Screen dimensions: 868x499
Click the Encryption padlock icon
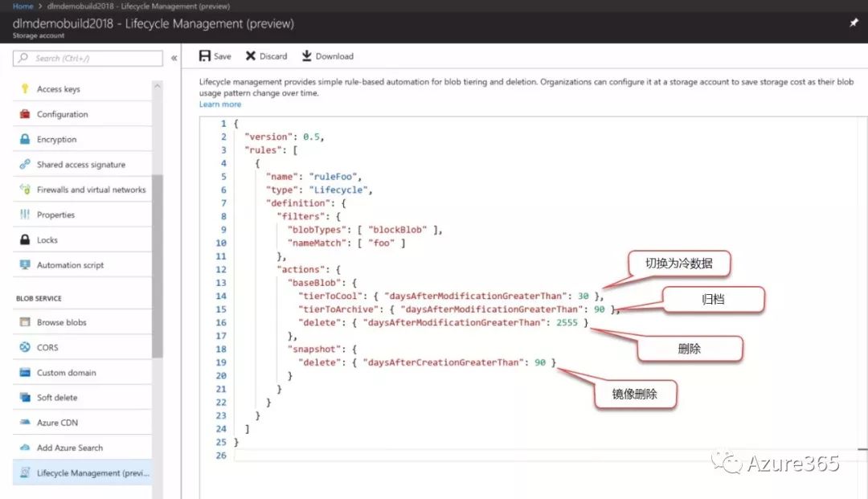coord(24,139)
